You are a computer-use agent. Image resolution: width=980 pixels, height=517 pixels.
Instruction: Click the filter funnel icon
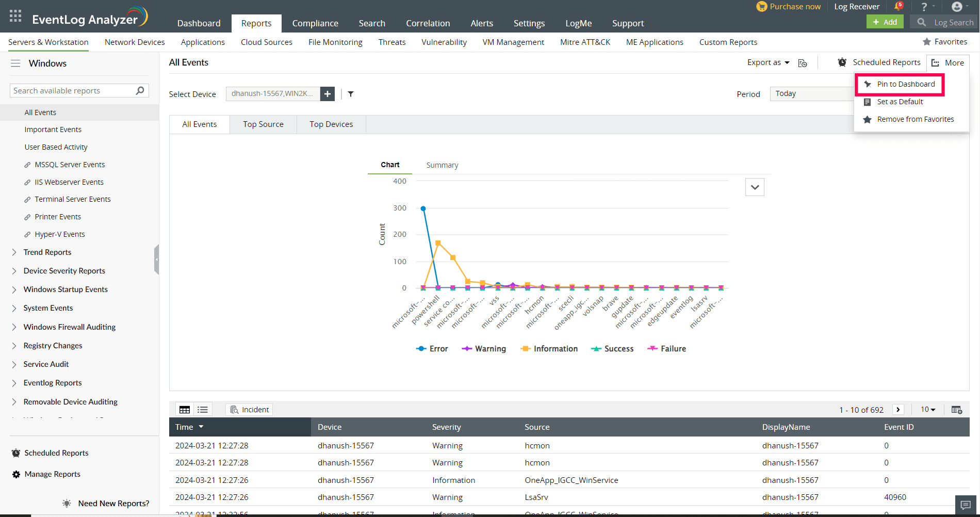(351, 94)
